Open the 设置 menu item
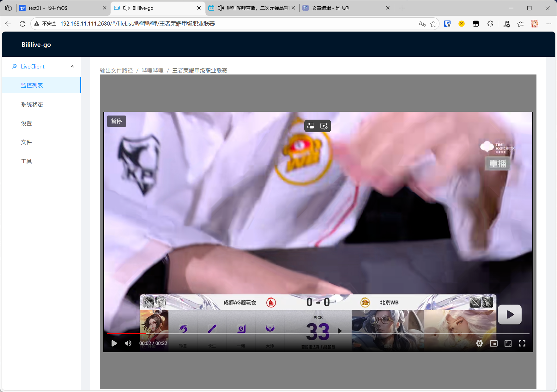The image size is (557, 392). tap(27, 123)
